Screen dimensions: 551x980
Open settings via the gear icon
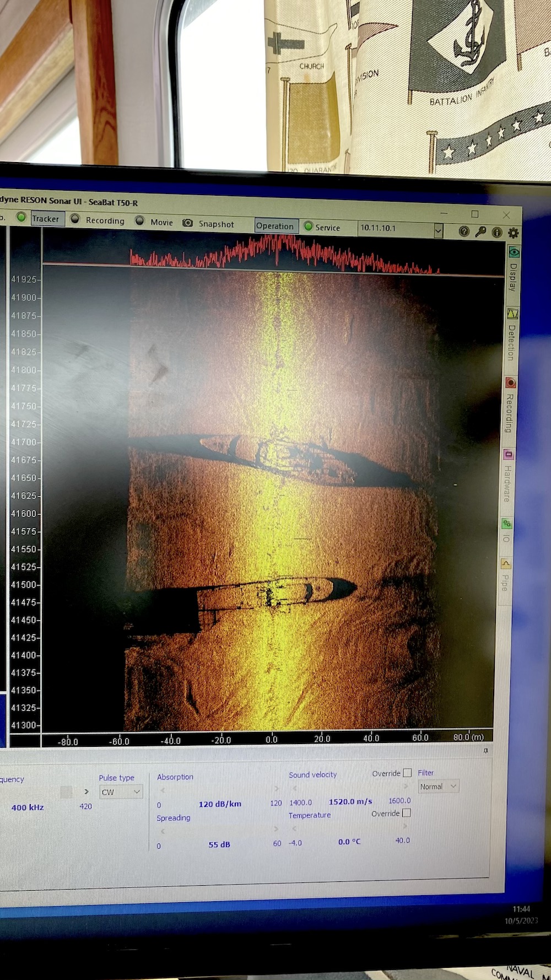pos(514,233)
